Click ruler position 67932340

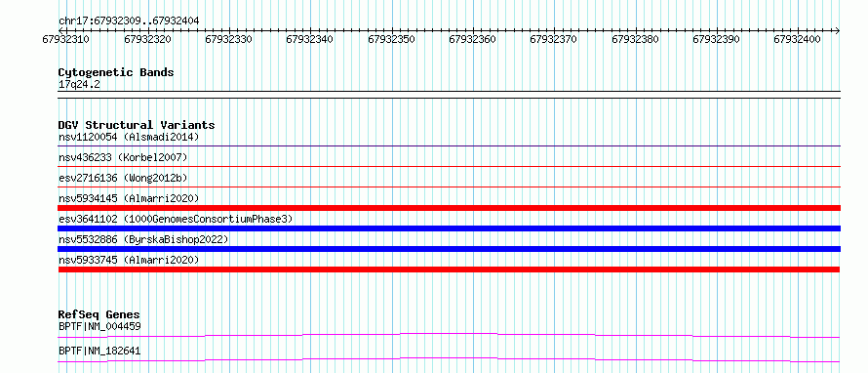pos(310,39)
